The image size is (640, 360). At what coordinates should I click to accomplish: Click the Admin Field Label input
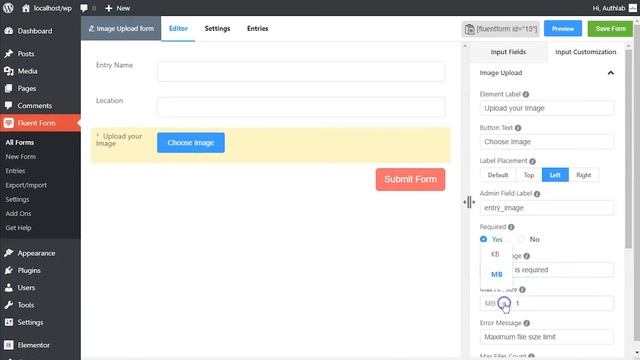pyautogui.click(x=547, y=208)
